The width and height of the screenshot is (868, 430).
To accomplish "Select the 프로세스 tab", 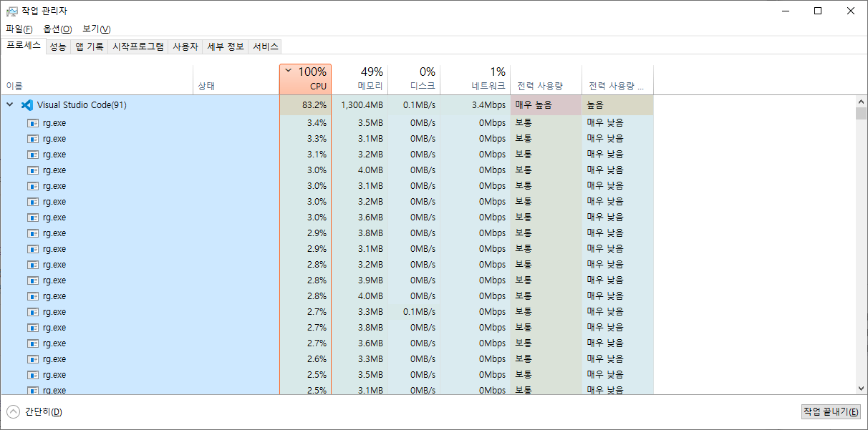I will click(x=24, y=46).
